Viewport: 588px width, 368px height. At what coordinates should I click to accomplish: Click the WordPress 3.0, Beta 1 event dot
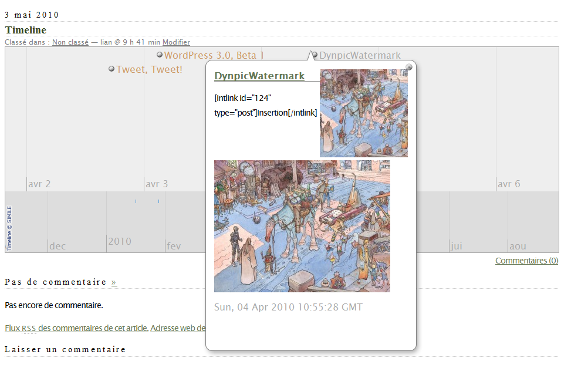(160, 55)
